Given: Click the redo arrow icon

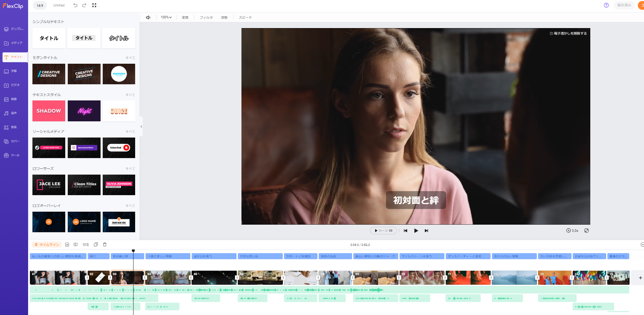Looking at the screenshot, I should click(x=84, y=5).
